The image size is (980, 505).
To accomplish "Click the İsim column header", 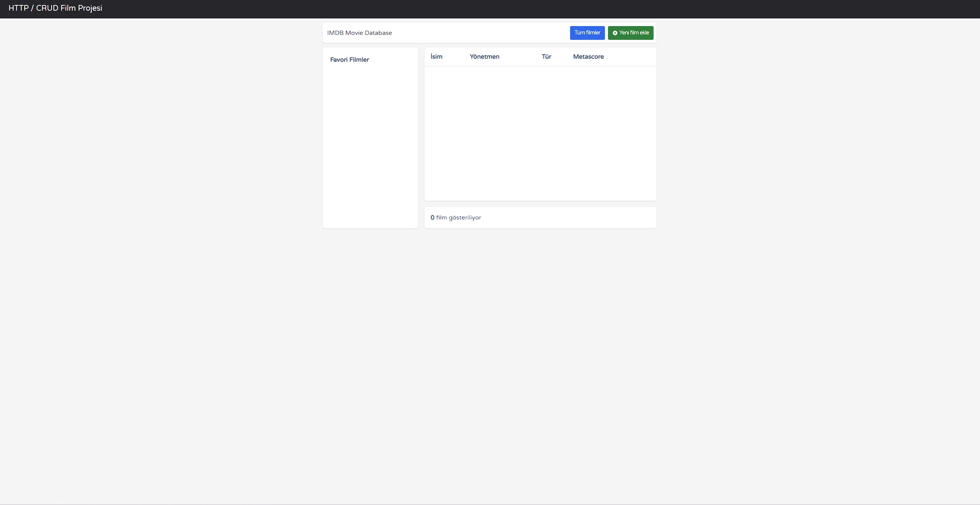I will tap(436, 57).
